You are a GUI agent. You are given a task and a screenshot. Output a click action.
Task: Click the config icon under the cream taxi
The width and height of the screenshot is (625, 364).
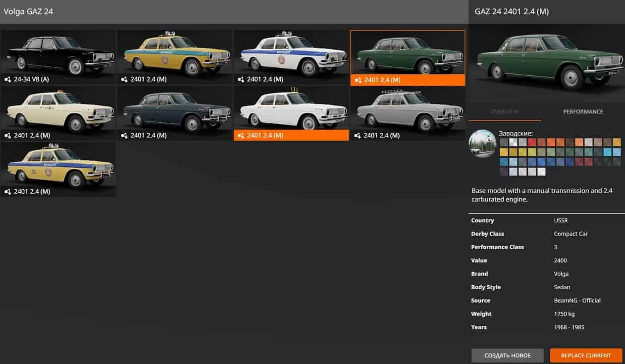click(8, 135)
